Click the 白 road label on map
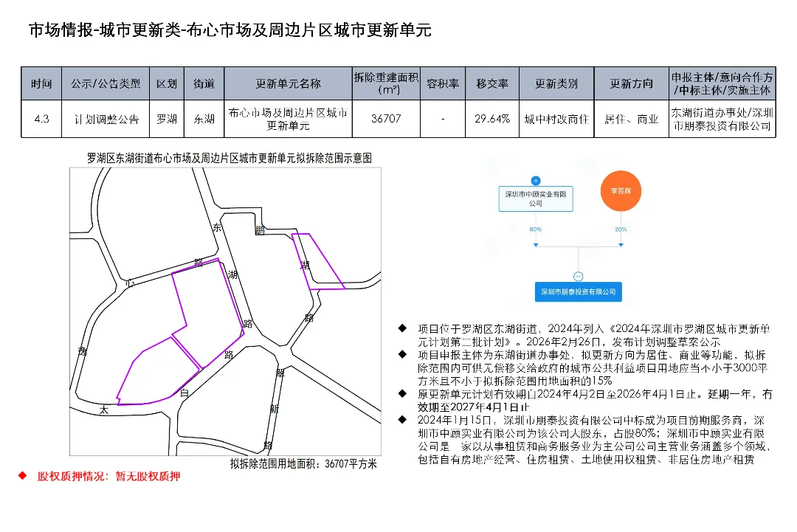797x532 pixels. pyautogui.click(x=184, y=393)
